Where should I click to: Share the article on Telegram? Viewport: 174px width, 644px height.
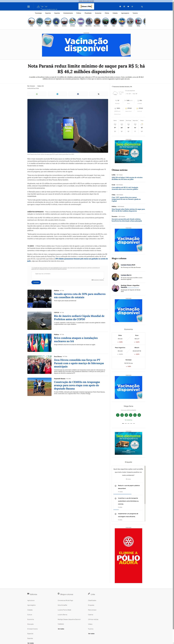57,94
